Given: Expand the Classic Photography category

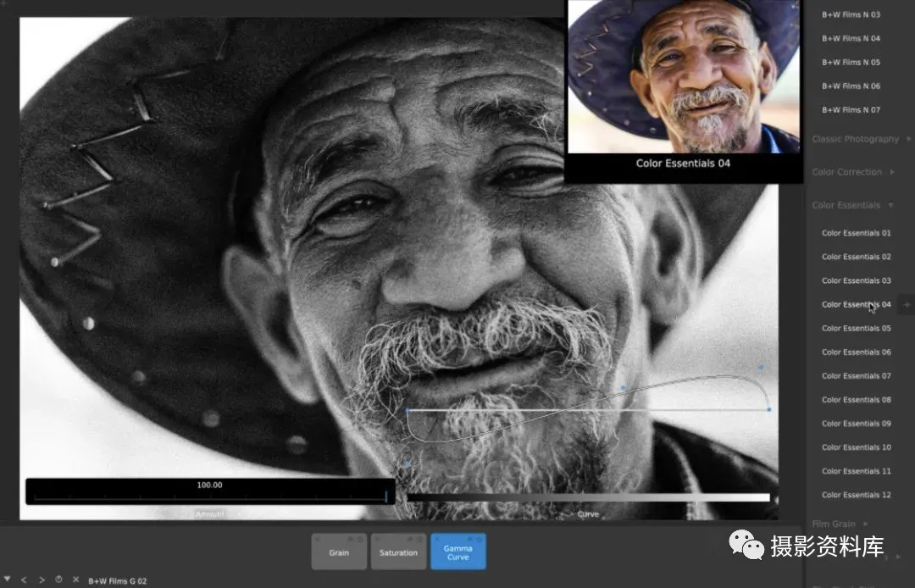Looking at the screenshot, I should click(x=861, y=139).
